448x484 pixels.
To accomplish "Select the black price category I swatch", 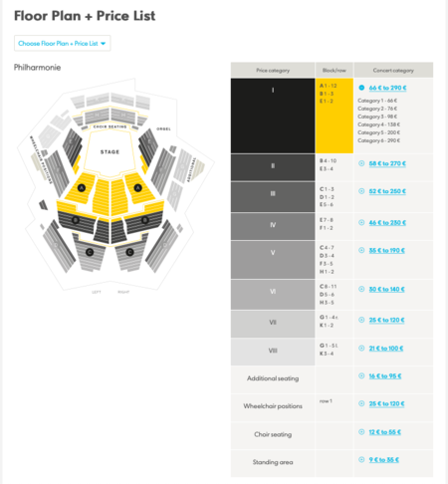I will point(273,116).
